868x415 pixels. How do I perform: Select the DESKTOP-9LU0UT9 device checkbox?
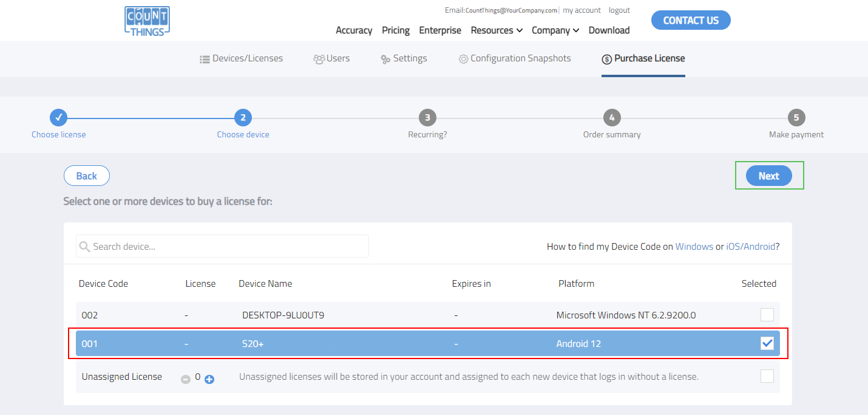click(x=767, y=315)
